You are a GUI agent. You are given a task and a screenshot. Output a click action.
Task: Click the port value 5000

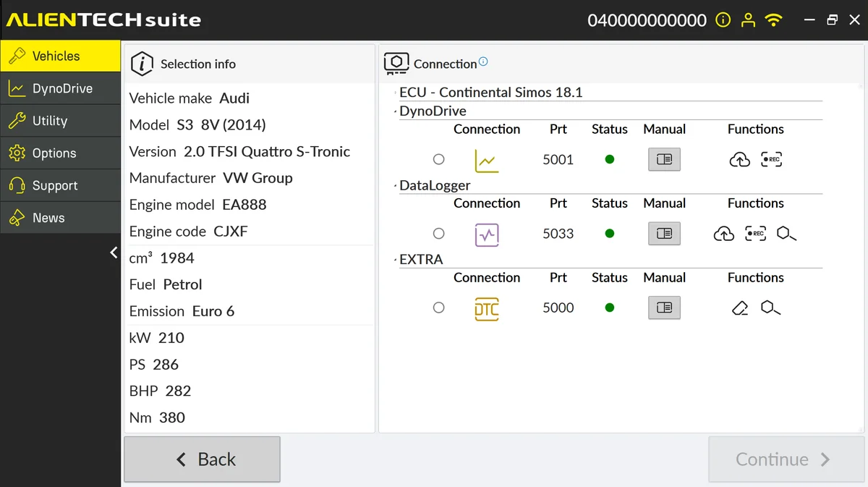[558, 308]
